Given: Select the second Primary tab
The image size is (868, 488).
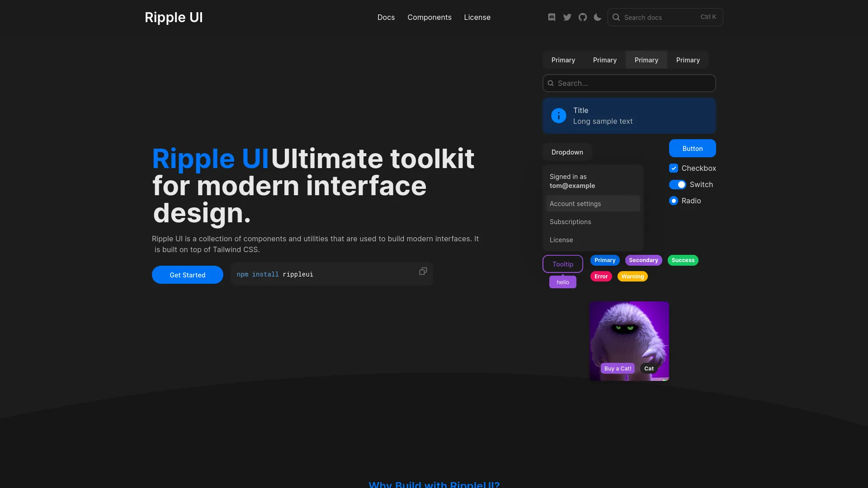Looking at the screenshot, I should pos(605,60).
